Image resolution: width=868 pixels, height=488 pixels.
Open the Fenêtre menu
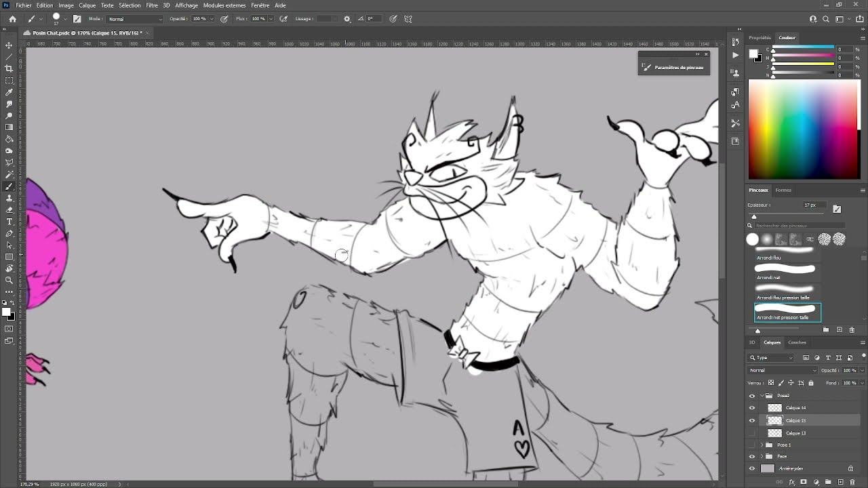point(260,5)
